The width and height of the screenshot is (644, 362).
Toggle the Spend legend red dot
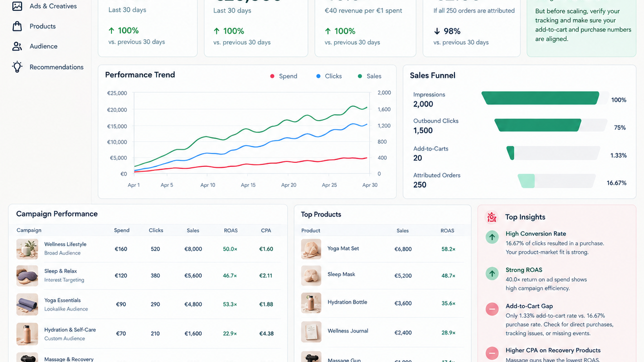[x=272, y=76]
